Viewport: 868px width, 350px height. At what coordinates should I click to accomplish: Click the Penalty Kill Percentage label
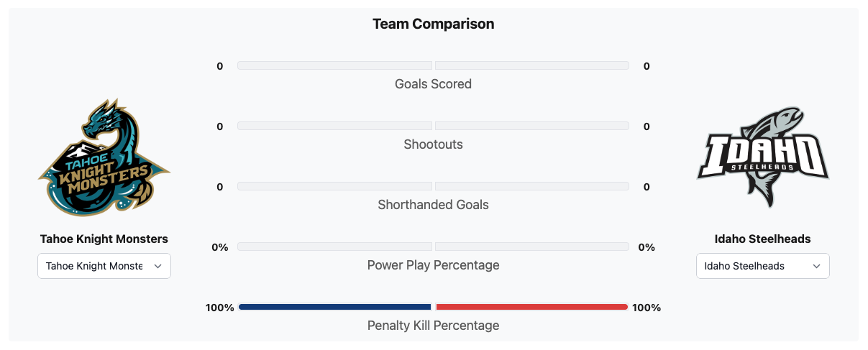coord(433,326)
